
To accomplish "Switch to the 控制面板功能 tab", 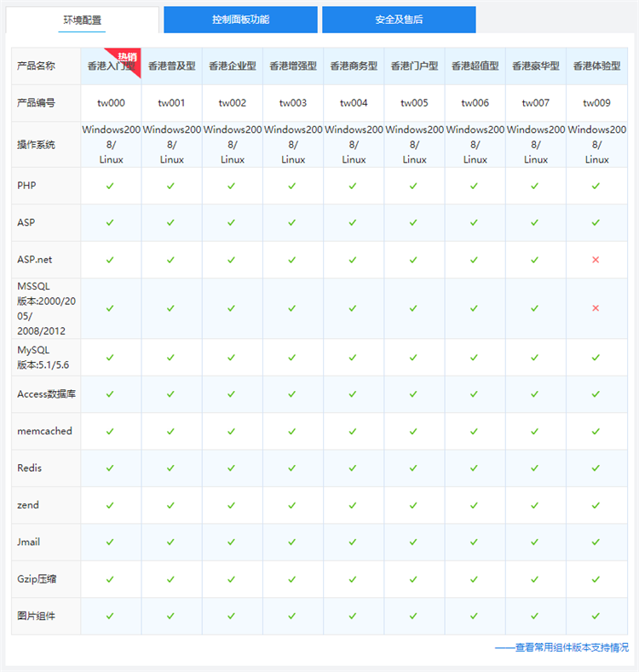I will pos(240,20).
